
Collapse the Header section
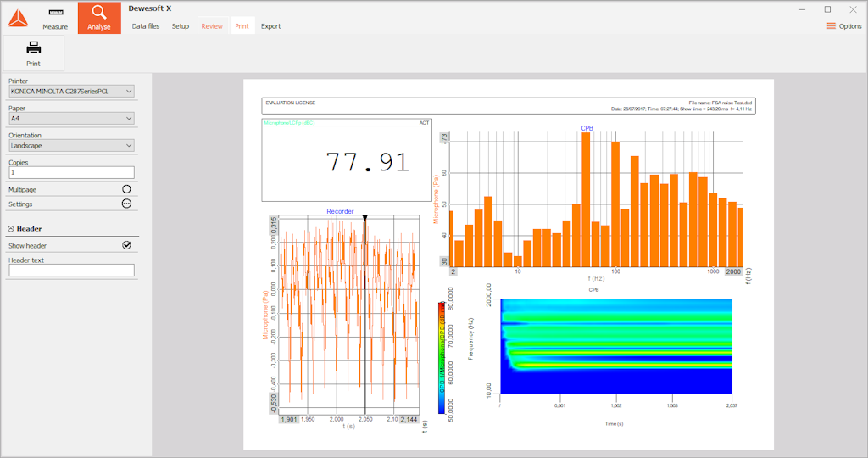coord(10,229)
